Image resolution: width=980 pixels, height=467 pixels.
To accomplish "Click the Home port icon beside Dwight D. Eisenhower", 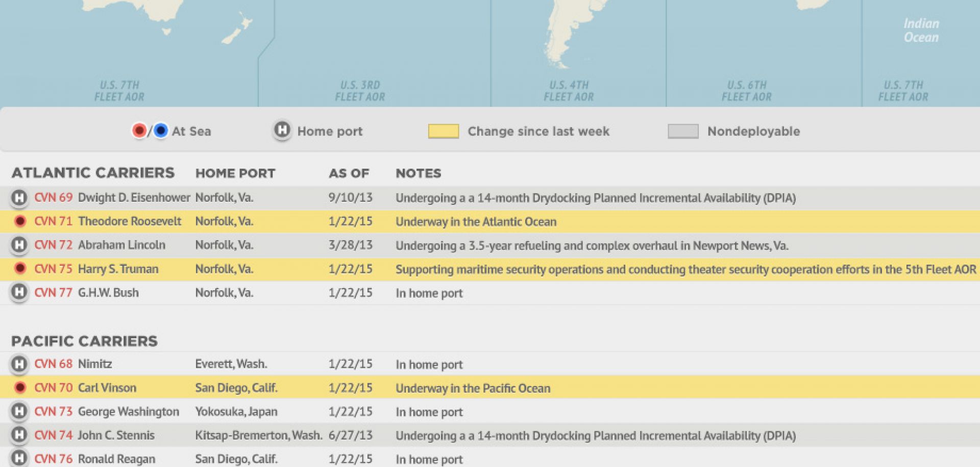I will tap(19, 197).
